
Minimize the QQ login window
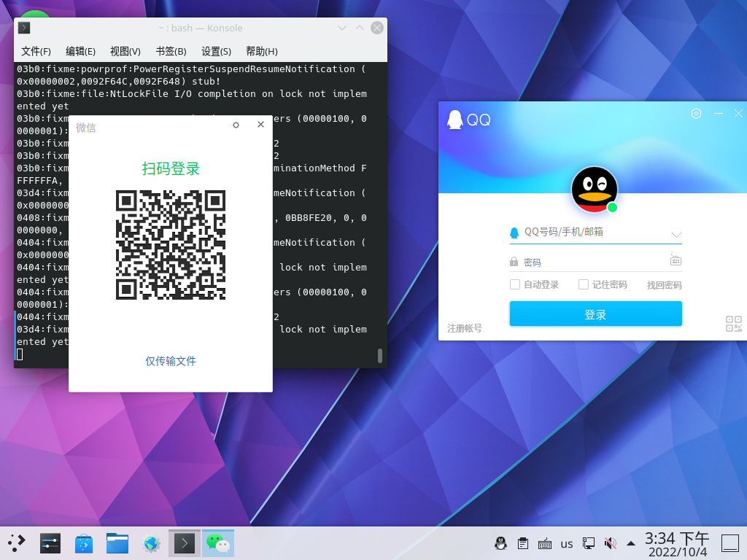click(x=719, y=113)
